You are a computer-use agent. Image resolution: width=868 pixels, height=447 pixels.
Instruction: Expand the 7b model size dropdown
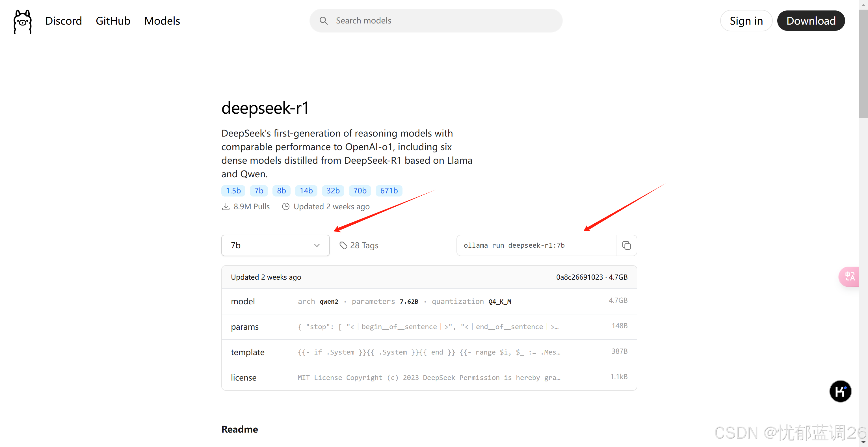tap(275, 245)
